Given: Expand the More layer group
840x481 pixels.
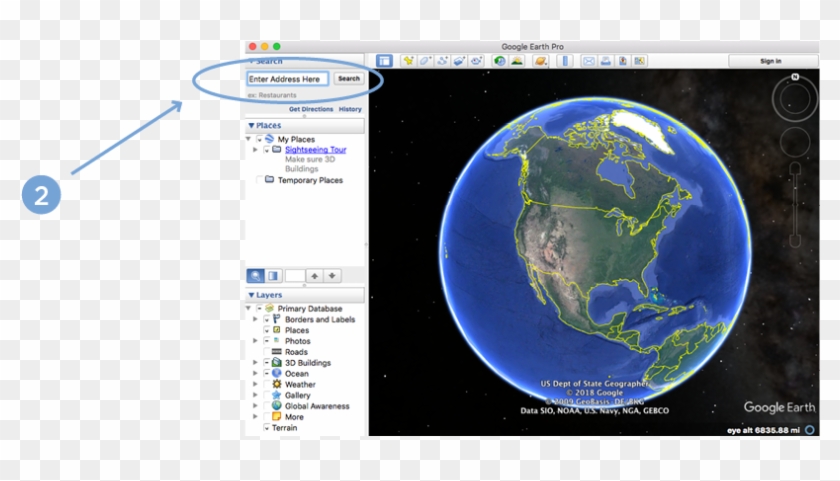Looking at the screenshot, I should point(256,416).
